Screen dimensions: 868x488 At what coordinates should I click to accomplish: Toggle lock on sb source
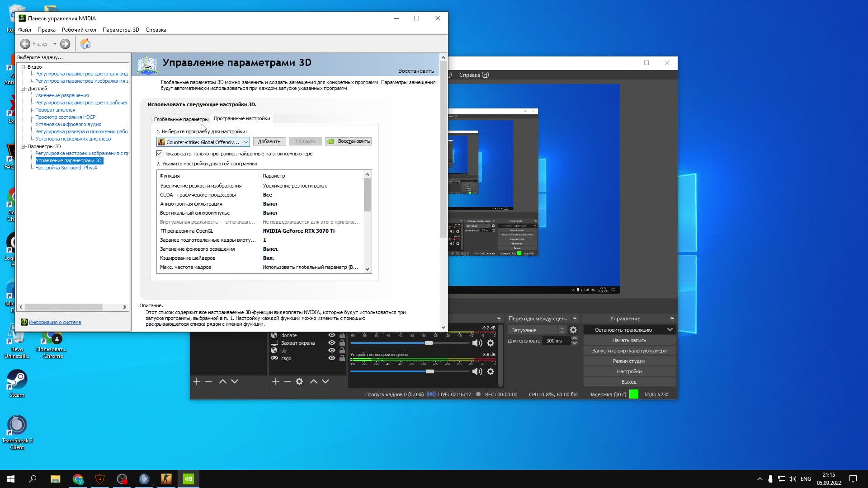(342, 351)
